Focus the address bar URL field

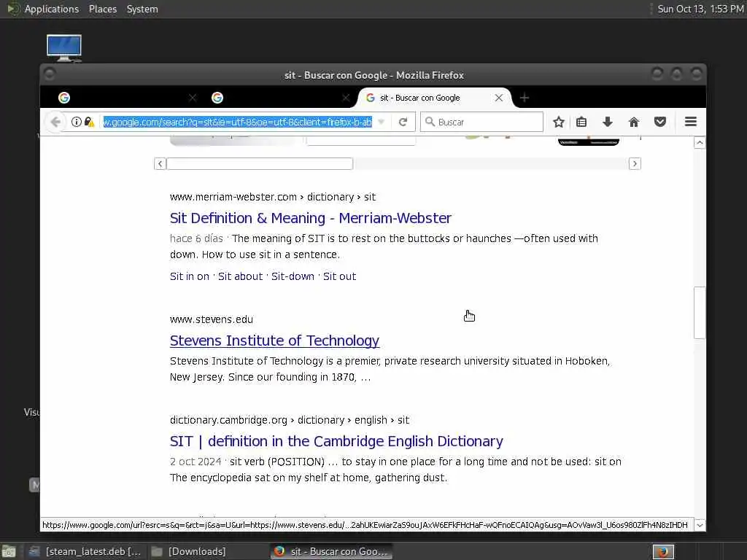pyautogui.click(x=237, y=122)
